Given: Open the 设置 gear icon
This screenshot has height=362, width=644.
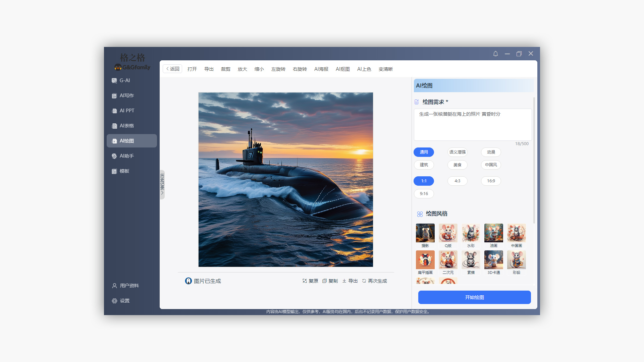Looking at the screenshot, I should pyautogui.click(x=115, y=301).
